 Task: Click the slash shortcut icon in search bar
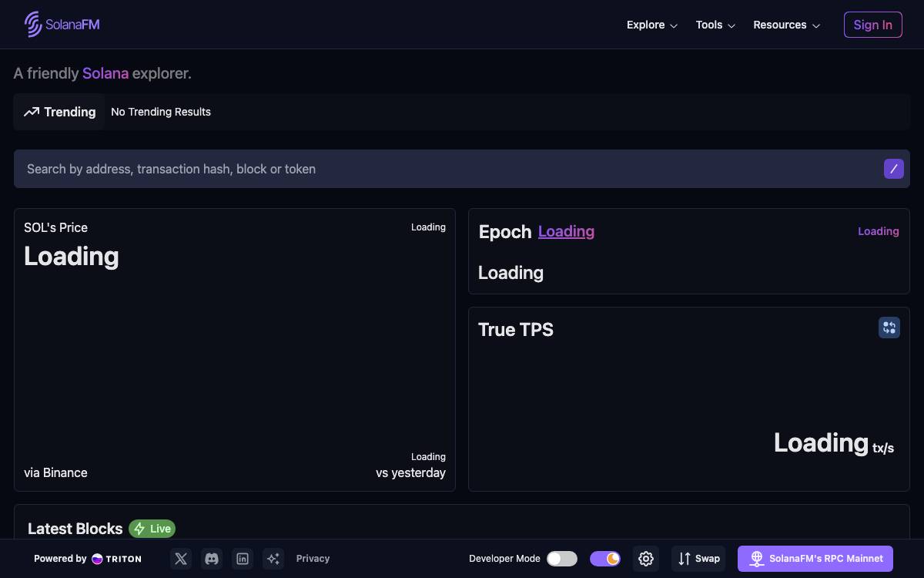[893, 169]
